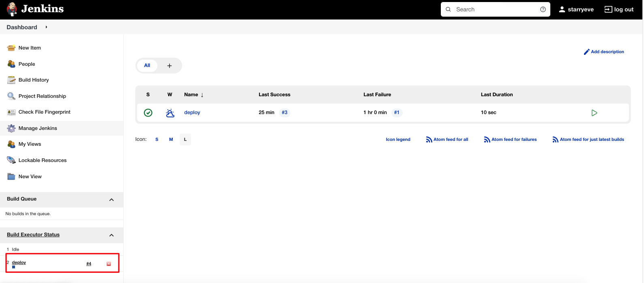Open the Dashboard breadcrumb link
The image size is (644, 283).
pyautogui.click(x=22, y=27)
